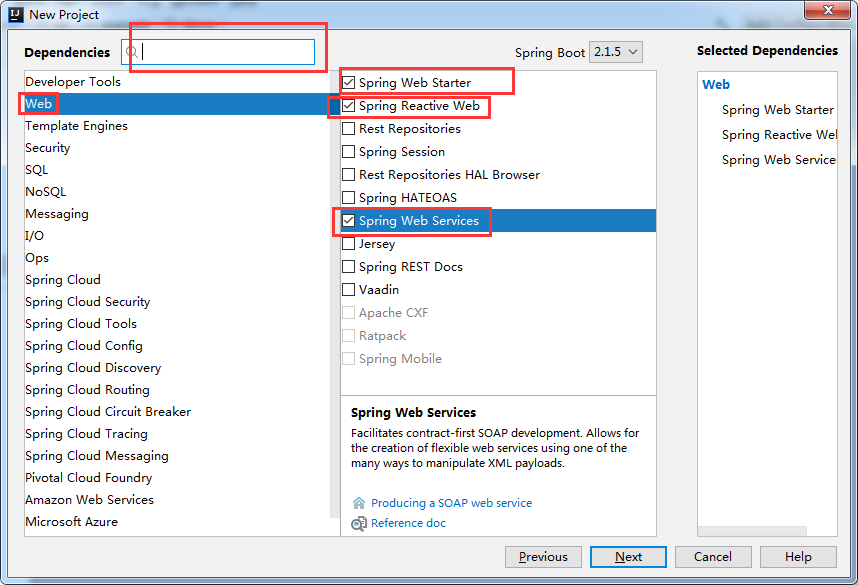The width and height of the screenshot is (858, 585).
Task: Check the Vaadin dependency box
Action: [349, 289]
